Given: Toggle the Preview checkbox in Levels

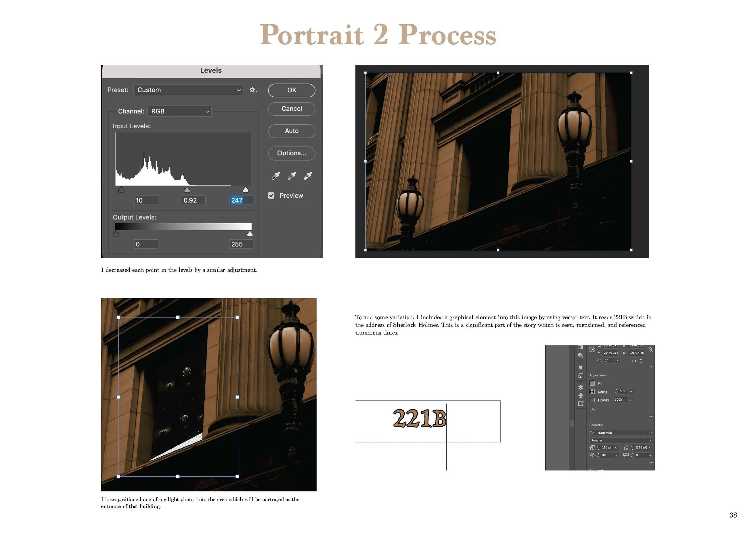Looking at the screenshot, I should [271, 196].
